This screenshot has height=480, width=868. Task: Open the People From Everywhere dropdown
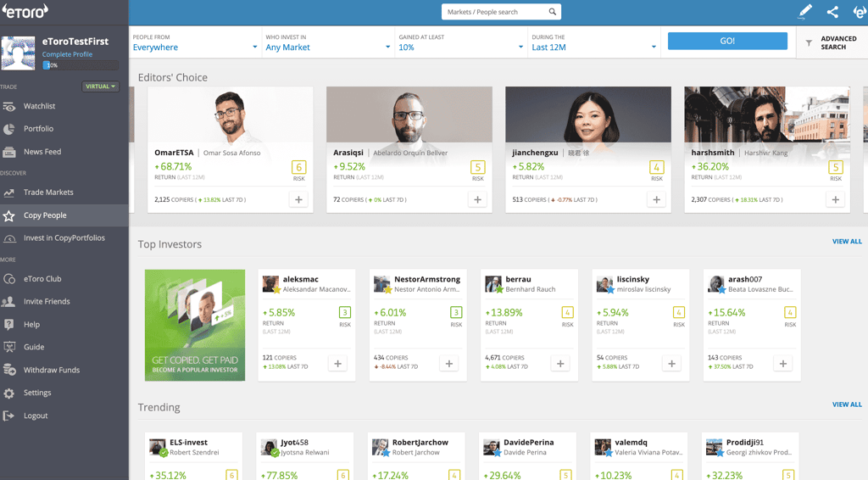pyautogui.click(x=195, y=42)
